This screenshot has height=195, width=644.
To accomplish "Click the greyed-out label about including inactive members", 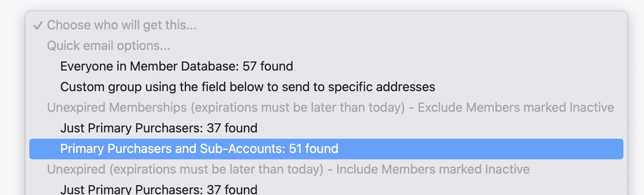I will [x=288, y=169].
